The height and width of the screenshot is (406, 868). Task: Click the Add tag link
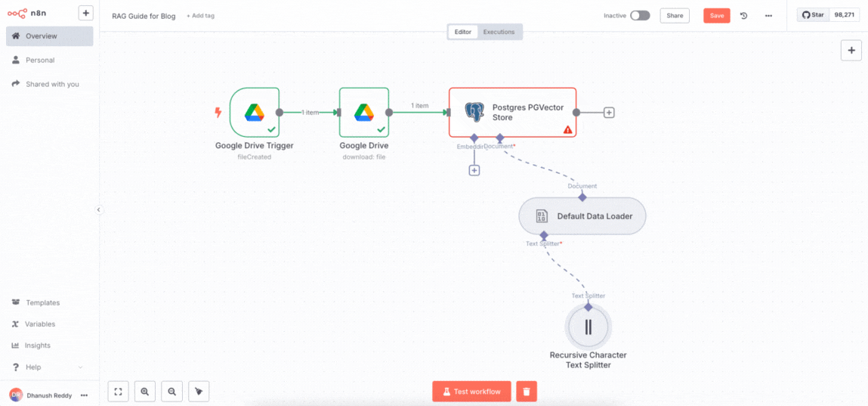(200, 16)
